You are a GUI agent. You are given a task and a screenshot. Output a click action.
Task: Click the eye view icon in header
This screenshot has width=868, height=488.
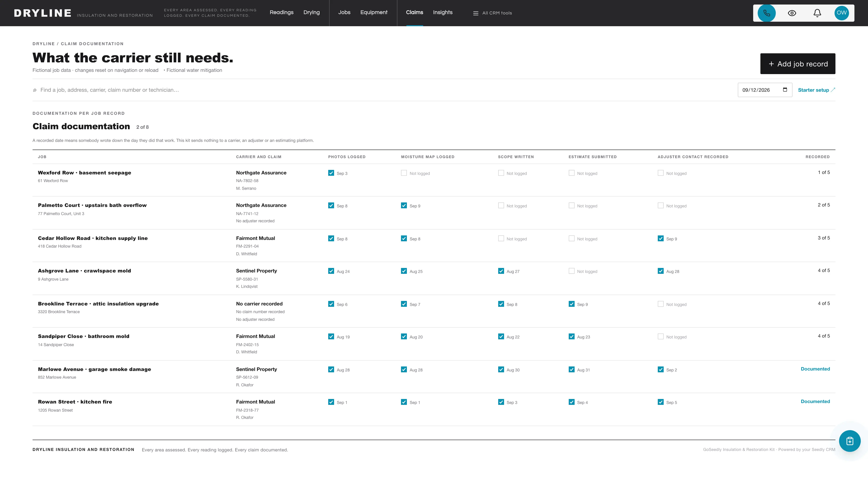792,13
